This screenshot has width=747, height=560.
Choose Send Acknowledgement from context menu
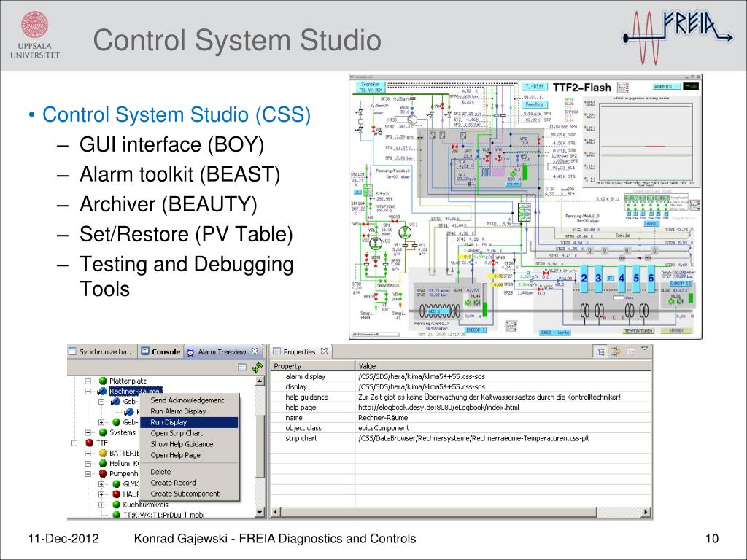coord(187,400)
